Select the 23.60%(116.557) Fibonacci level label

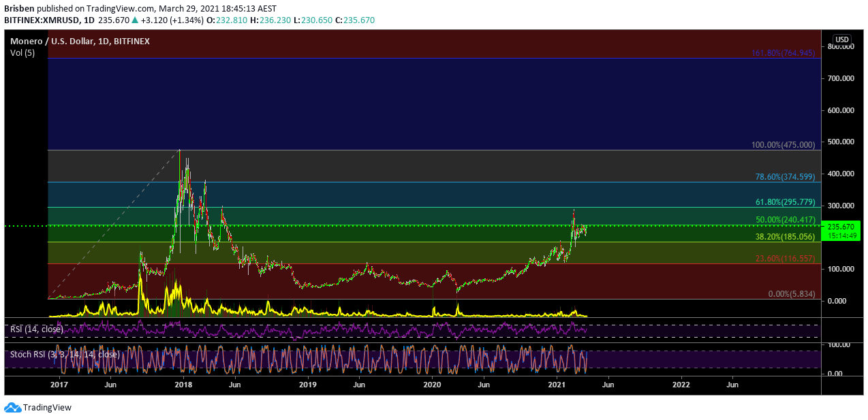click(x=786, y=259)
